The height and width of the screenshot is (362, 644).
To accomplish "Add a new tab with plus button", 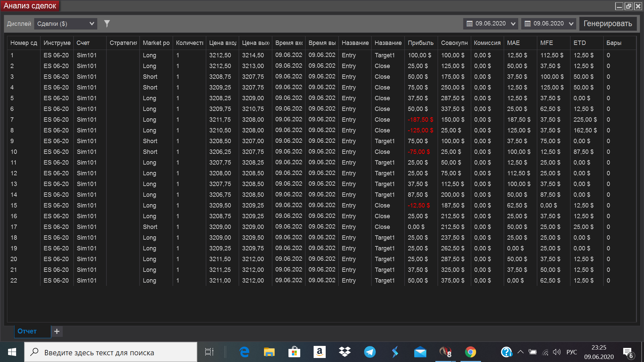I will point(57,331).
